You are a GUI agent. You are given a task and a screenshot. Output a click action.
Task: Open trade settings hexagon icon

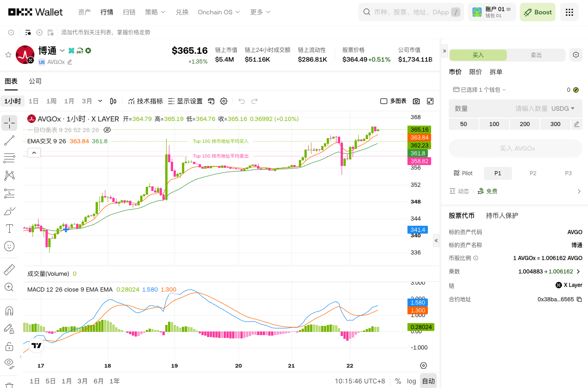pos(576,55)
